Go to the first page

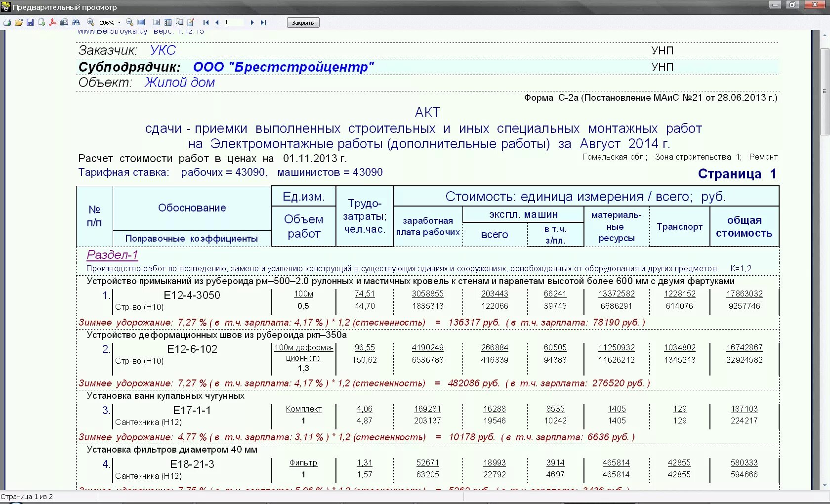tap(206, 22)
